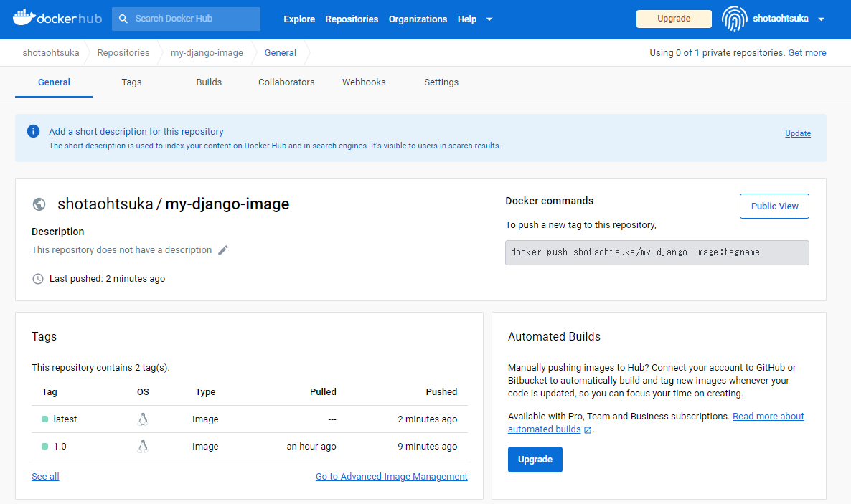Click the Linux penguin icon in 1.0 row
Image resolution: width=851 pixels, height=504 pixels.
(143, 446)
